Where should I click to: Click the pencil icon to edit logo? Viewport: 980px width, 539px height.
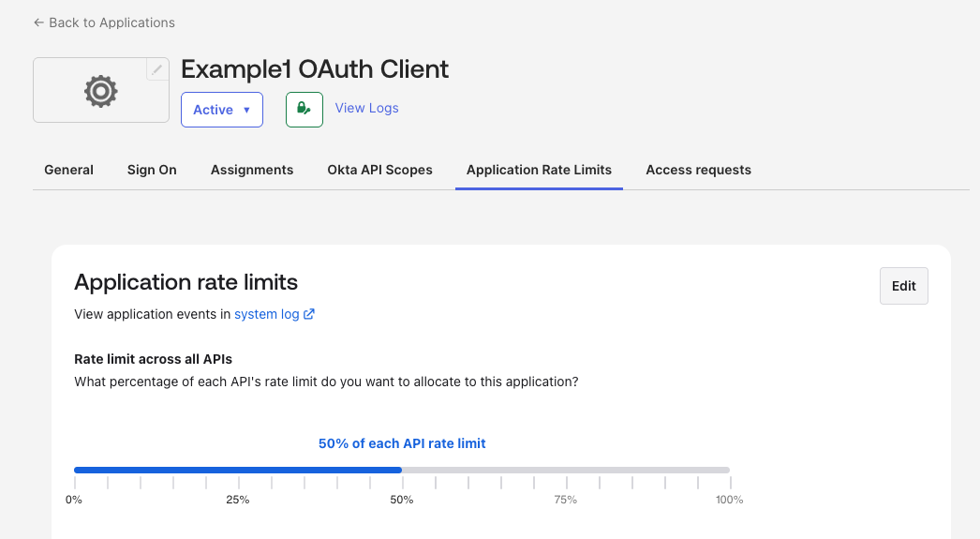pos(157,69)
